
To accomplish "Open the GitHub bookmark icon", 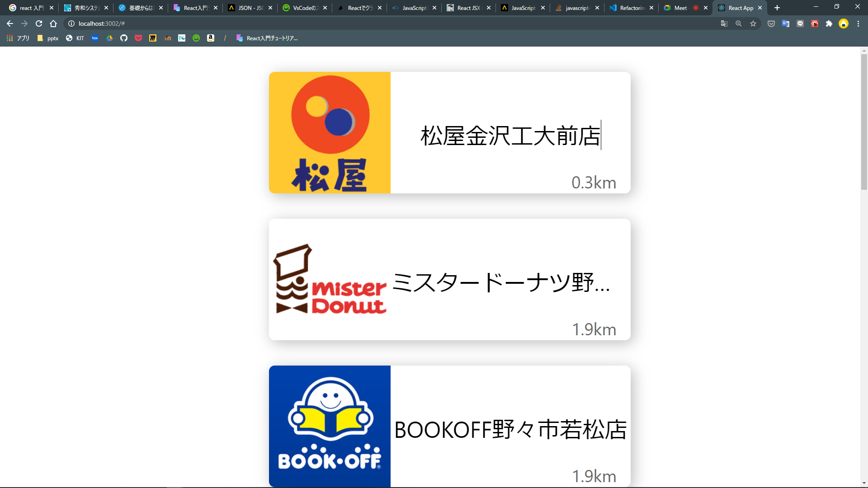I will tap(124, 38).
